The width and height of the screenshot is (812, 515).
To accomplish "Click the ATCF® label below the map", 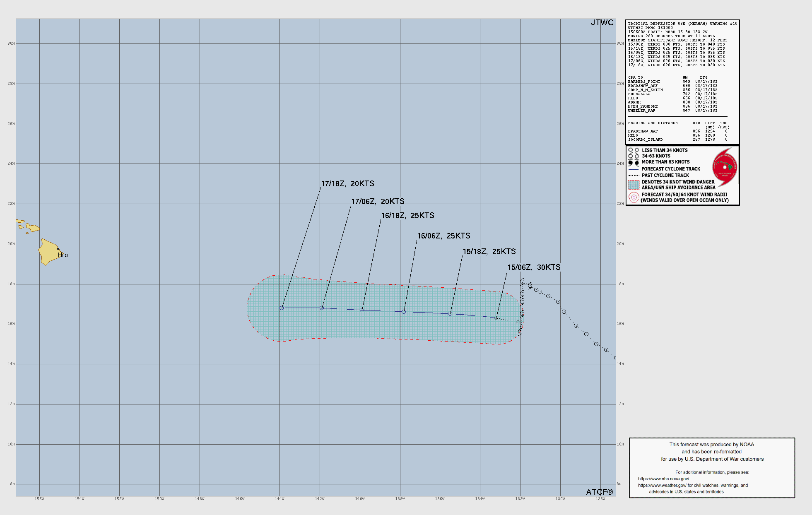I will click(600, 492).
